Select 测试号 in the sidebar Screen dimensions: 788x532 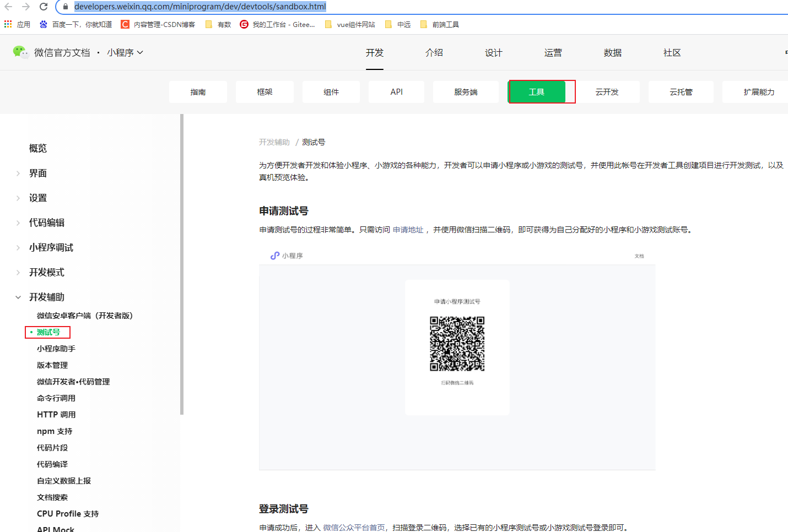point(48,332)
